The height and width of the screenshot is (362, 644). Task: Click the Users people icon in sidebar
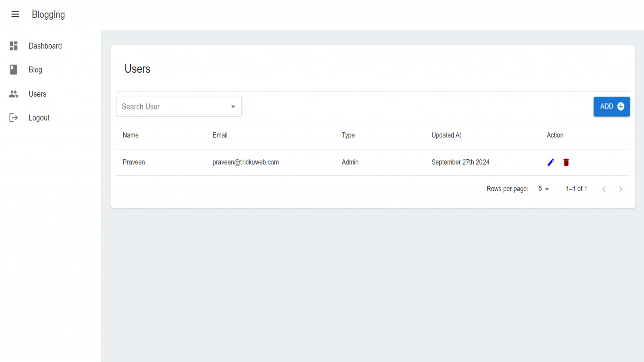click(x=14, y=94)
